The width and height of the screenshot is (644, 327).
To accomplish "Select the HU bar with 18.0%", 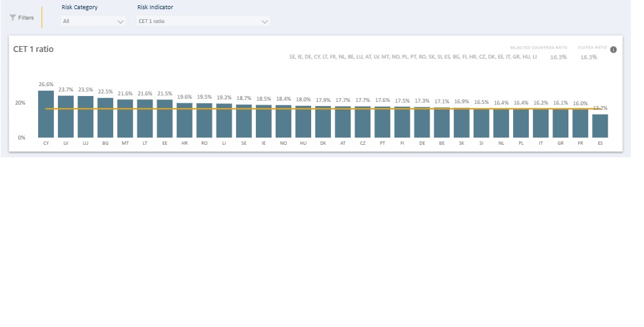I will pyautogui.click(x=303, y=122).
